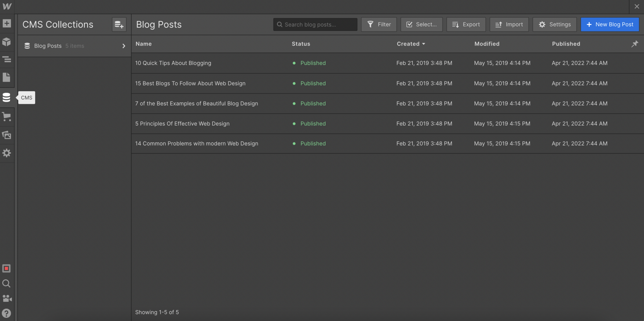Expand Blog Posts collection chevron
The height and width of the screenshot is (321, 644).
(x=124, y=46)
